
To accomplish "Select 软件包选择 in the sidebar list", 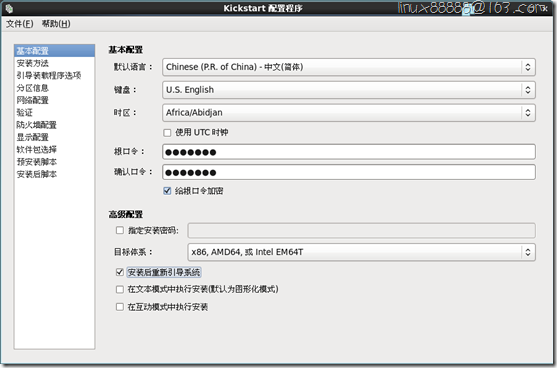I will click(54, 150).
